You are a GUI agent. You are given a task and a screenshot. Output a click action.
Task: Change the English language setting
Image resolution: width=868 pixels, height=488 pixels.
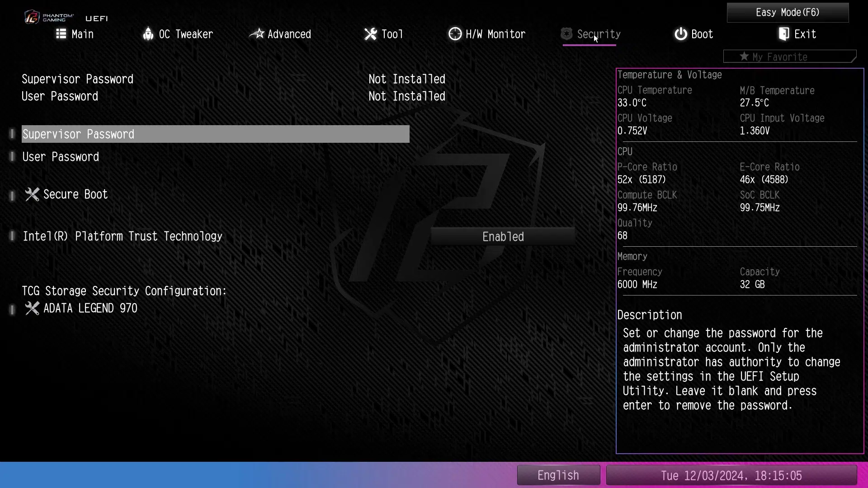pos(558,475)
